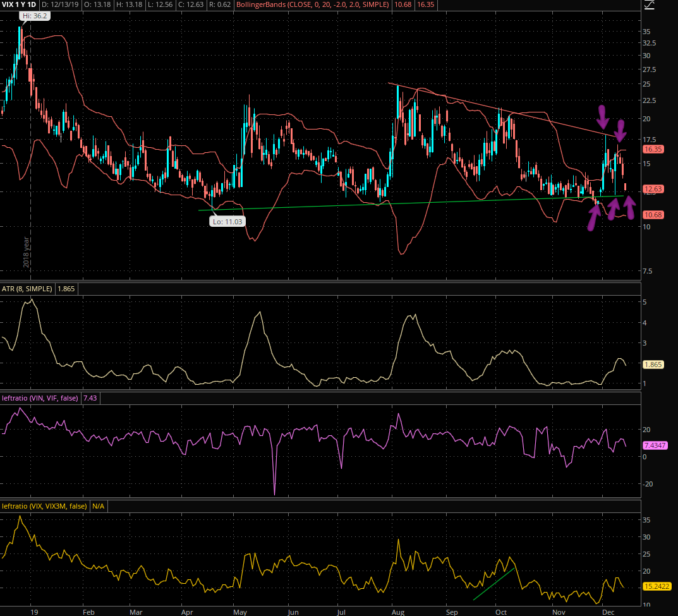Screen dimensions: 678x616
Task: Click the 7.4347 ratio value tag
Action: [x=655, y=445]
